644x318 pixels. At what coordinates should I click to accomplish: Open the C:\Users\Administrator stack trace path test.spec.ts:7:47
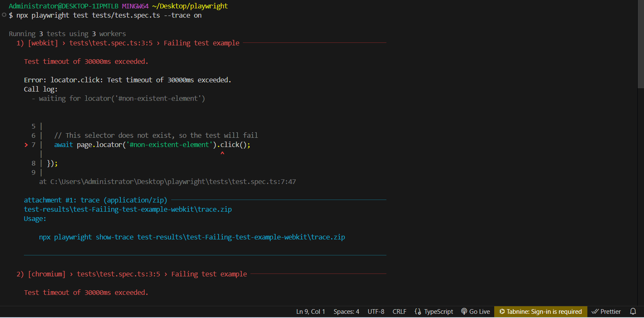tap(173, 181)
